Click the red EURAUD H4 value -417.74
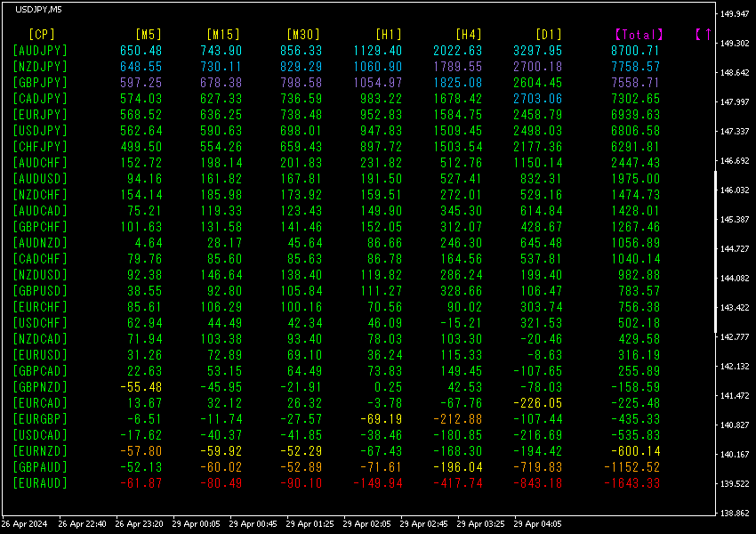 [457, 483]
